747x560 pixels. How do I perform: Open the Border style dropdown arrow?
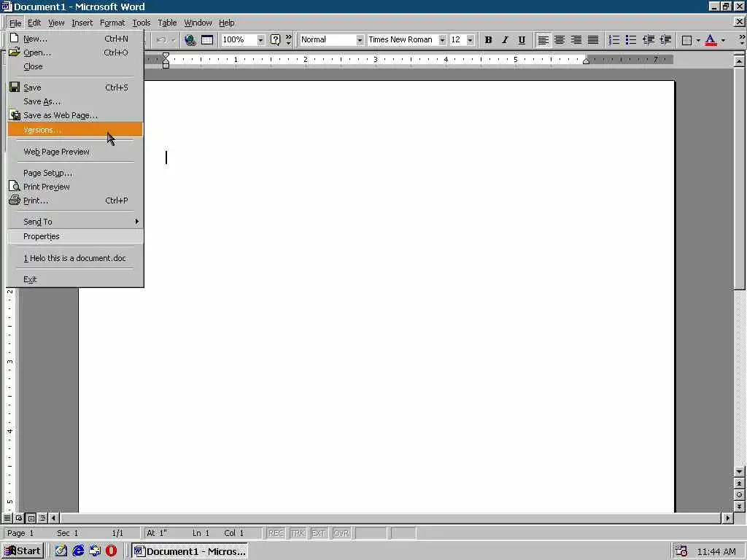click(x=698, y=41)
